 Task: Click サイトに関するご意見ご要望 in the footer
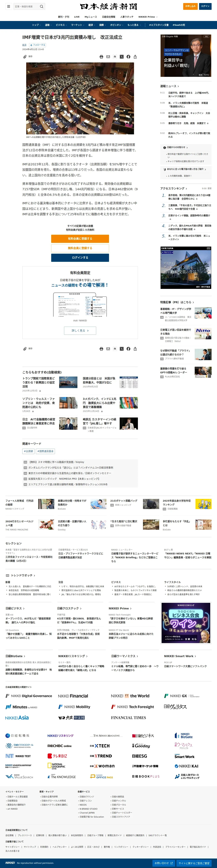[x=194, y=863]
